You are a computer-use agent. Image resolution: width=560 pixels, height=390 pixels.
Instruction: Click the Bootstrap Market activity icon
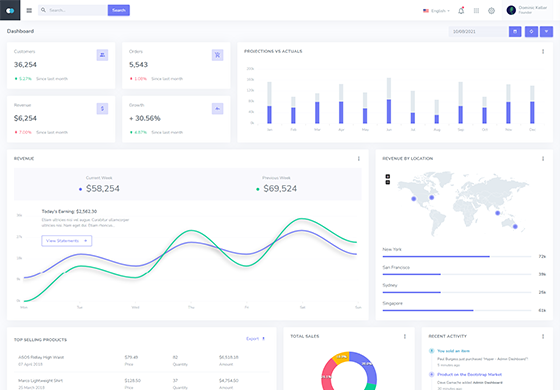[x=431, y=375]
